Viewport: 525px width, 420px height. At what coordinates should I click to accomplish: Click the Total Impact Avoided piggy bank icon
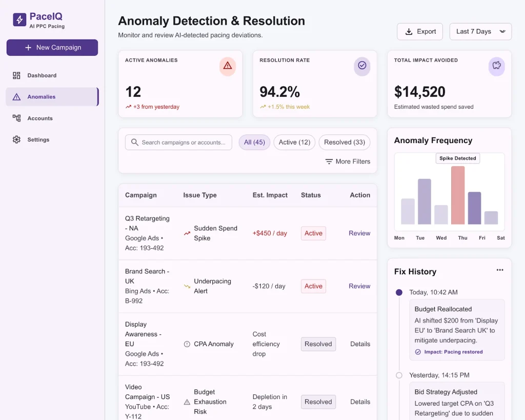pos(496,65)
